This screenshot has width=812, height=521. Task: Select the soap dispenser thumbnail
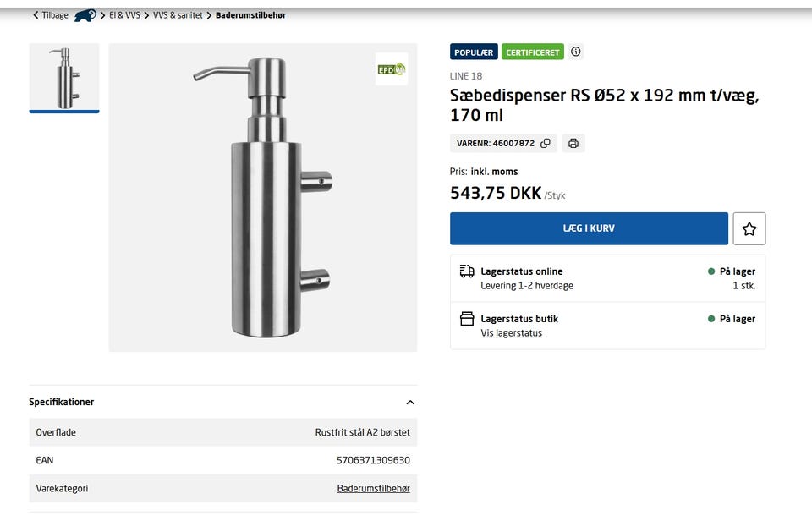(64, 77)
